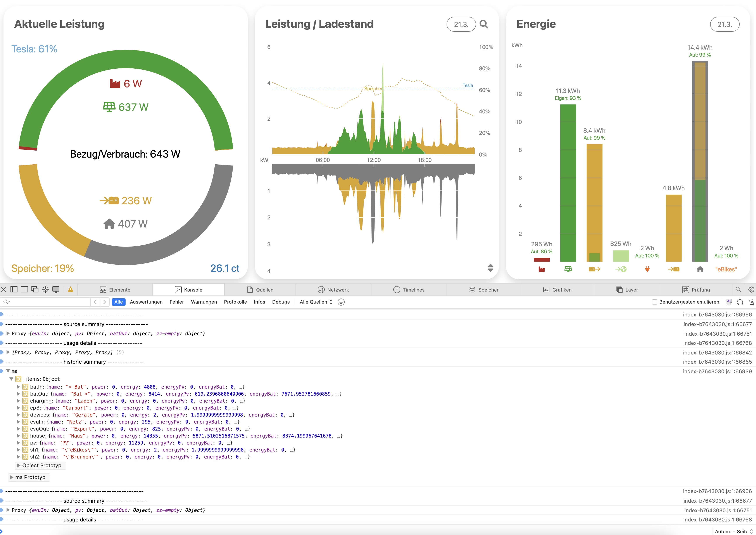Click the JS console snippet icon
Screen dimensions: 756x535
tap(729, 302)
